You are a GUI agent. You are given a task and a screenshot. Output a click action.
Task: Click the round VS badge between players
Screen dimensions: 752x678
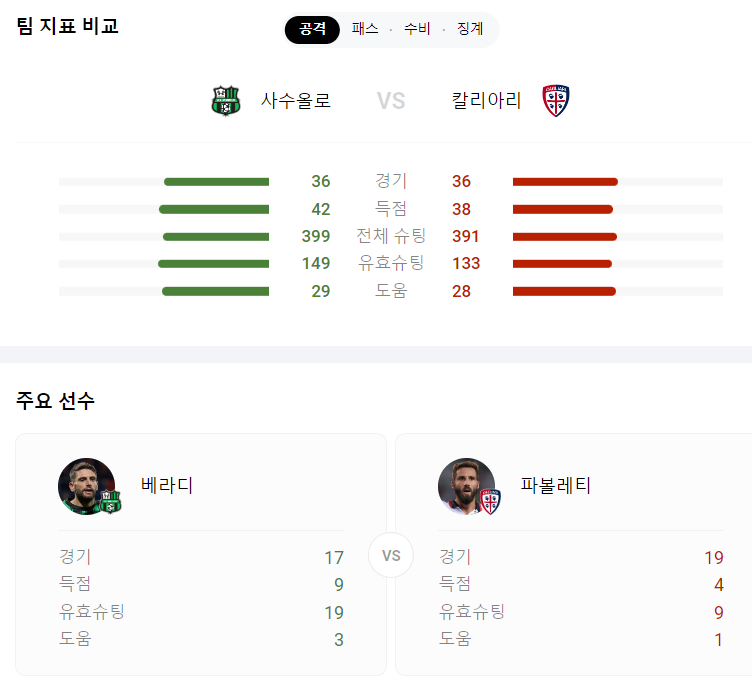391,555
